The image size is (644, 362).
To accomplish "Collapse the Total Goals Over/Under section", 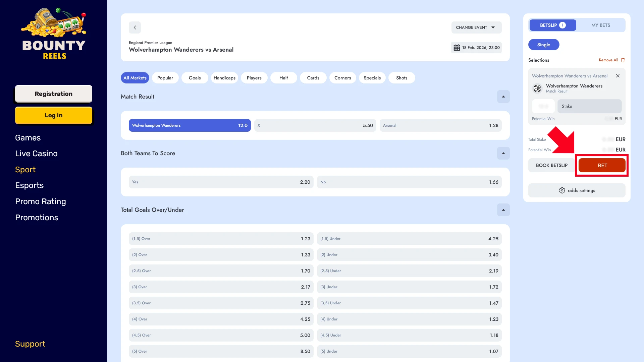I will coord(503,210).
